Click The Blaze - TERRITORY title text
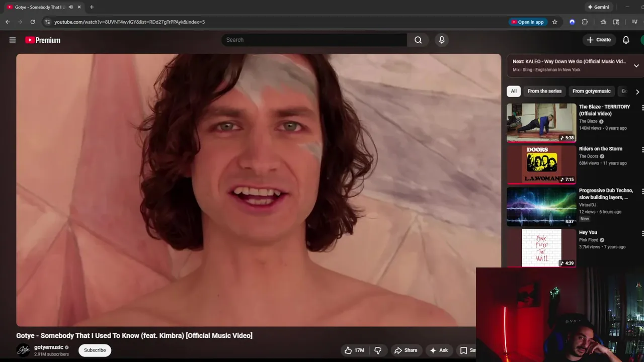The image size is (644, 362). [604, 110]
